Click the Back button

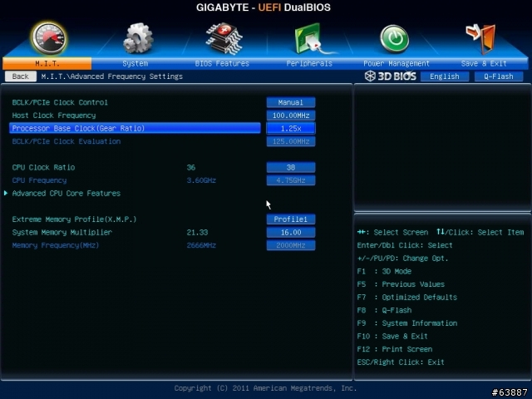point(20,76)
